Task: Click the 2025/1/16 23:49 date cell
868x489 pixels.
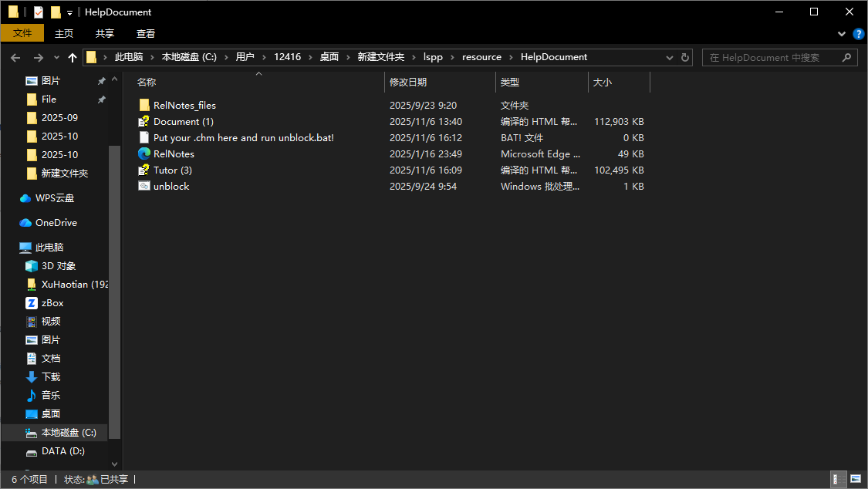Action: (x=426, y=153)
